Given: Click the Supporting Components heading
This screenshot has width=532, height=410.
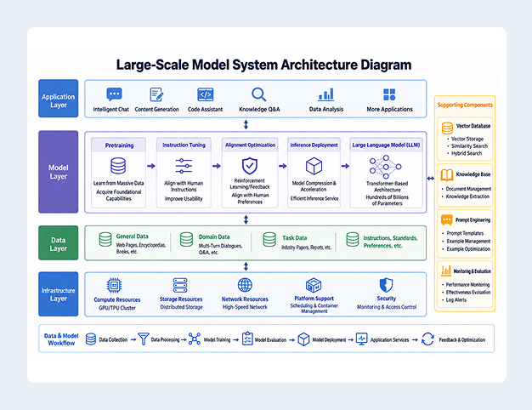Looking at the screenshot, I should pos(465,105).
